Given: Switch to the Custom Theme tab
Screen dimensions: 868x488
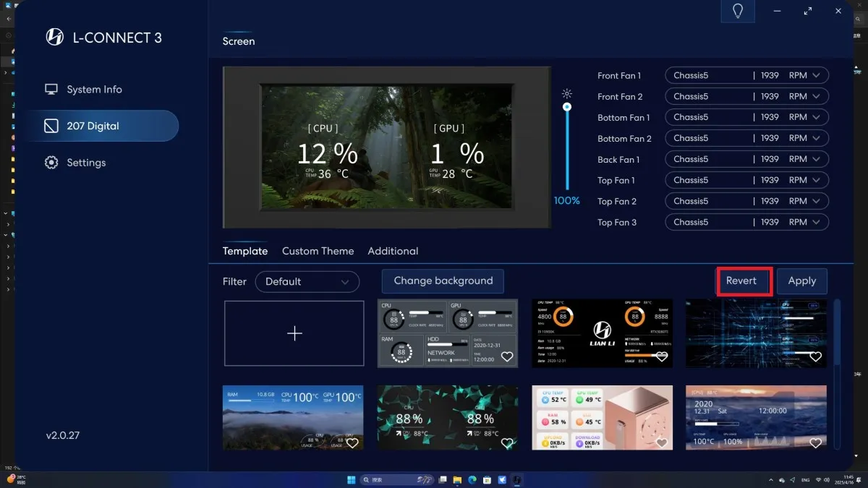Looking at the screenshot, I should coord(318,251).
